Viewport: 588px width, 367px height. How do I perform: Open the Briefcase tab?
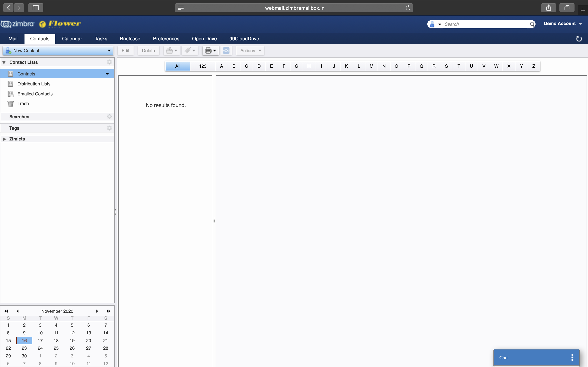point(130,39)
